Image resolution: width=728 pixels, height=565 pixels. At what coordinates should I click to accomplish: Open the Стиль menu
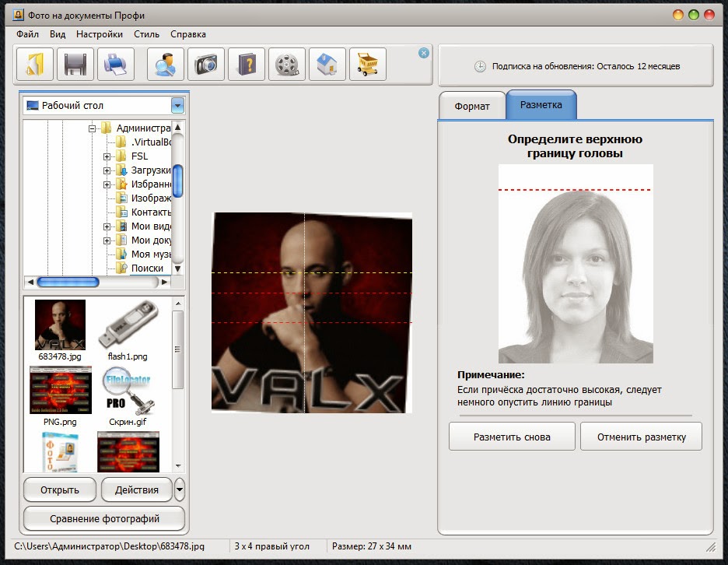[x=147, y=34]
